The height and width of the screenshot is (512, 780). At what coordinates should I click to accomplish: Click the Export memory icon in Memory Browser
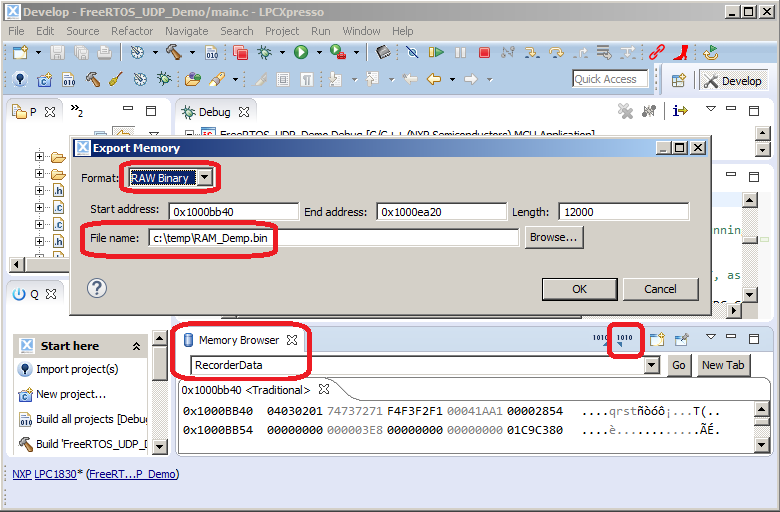[625, 340]
